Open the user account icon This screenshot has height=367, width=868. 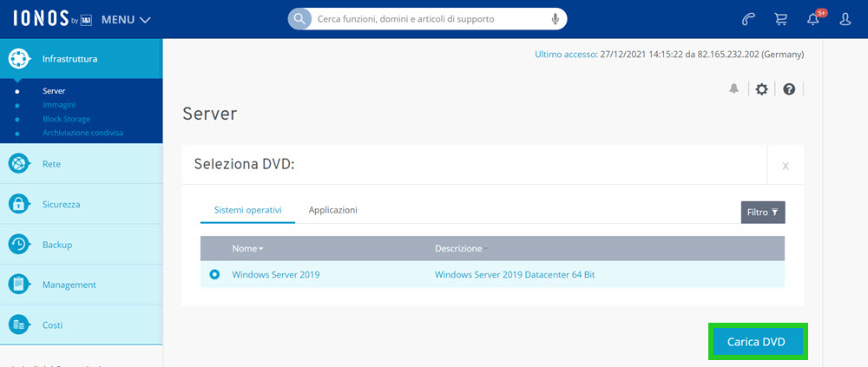pos(845,19)
